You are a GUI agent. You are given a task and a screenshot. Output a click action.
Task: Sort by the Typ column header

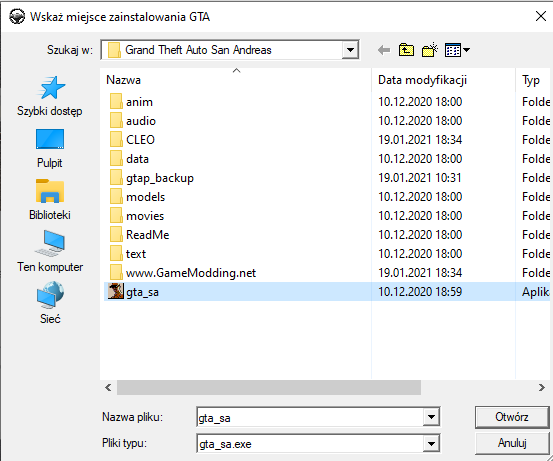pyautogui.click(x=534, y=80)
